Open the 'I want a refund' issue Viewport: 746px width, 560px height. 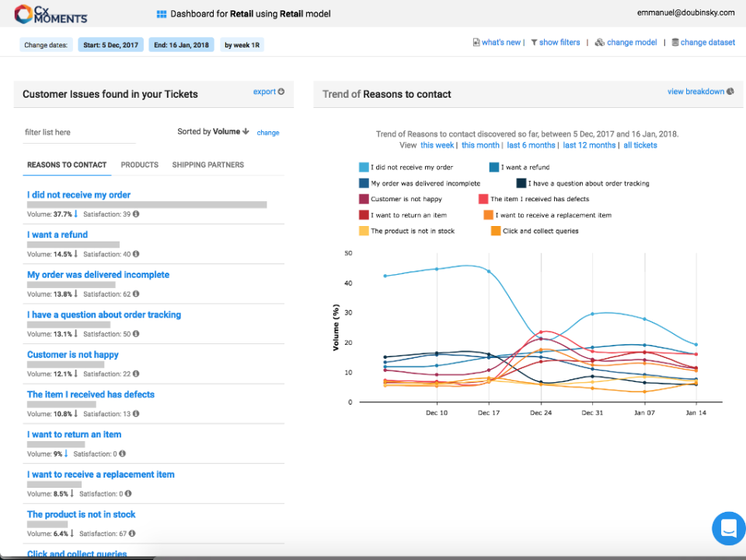(58, 235)
